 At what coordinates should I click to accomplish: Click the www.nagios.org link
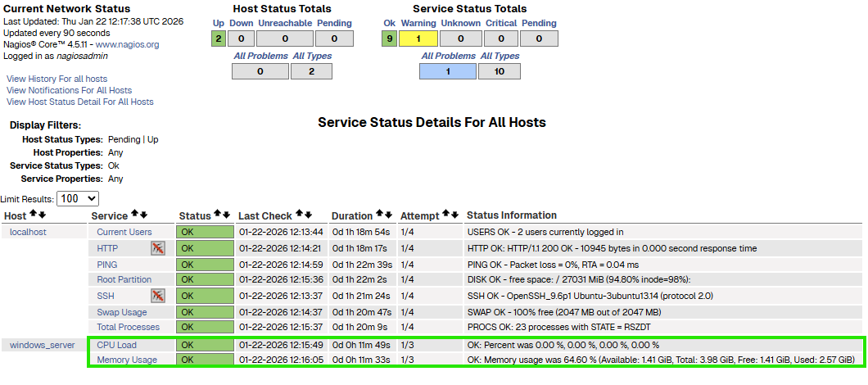127,44
